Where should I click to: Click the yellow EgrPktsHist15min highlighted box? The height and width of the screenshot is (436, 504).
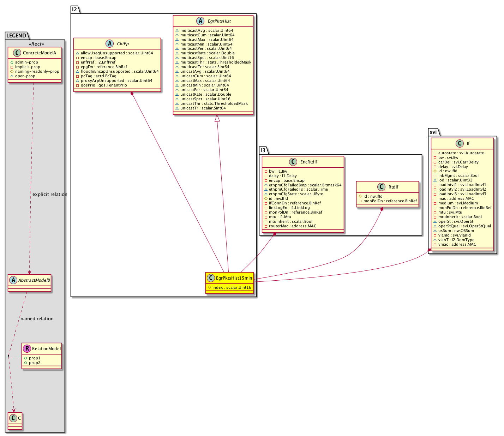point(229,283)
